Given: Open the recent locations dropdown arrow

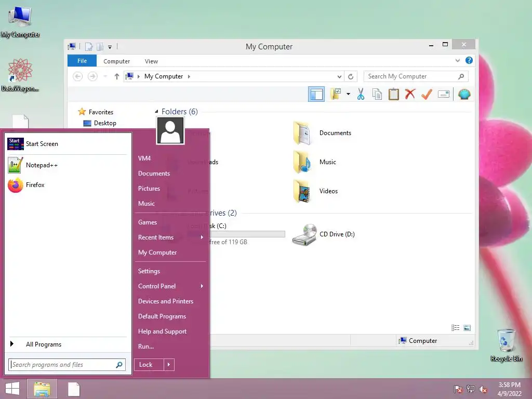Looking at the screenshot, I should (105, 76).
